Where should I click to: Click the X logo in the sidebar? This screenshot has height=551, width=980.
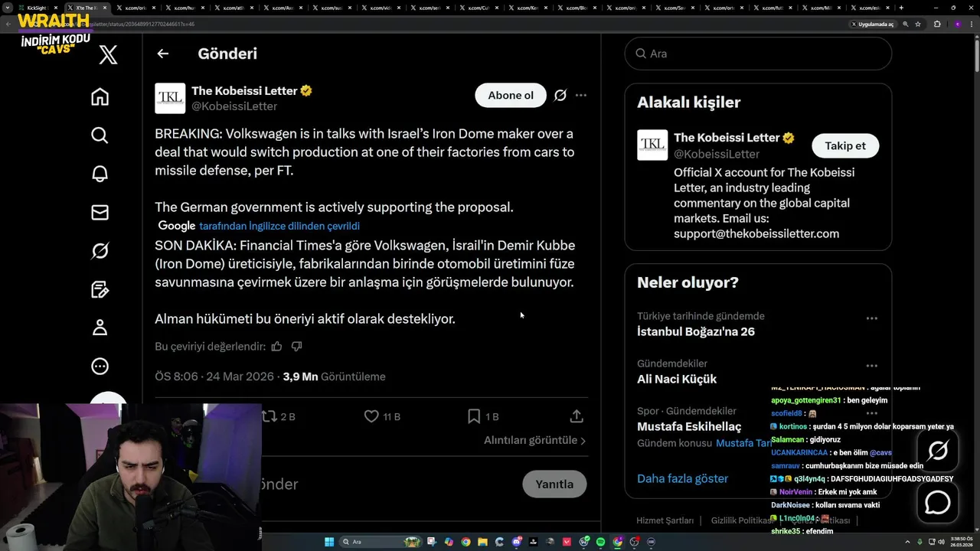[108, 54]
